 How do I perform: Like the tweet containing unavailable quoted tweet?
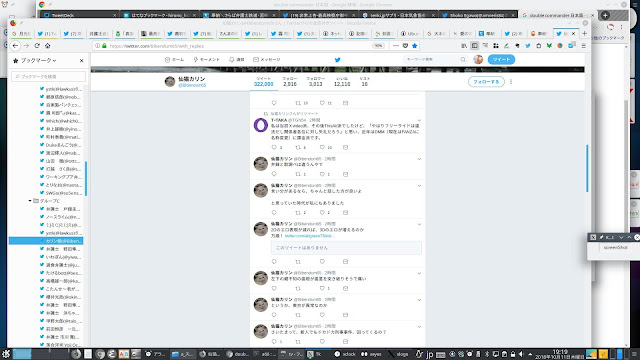point(322,262)
